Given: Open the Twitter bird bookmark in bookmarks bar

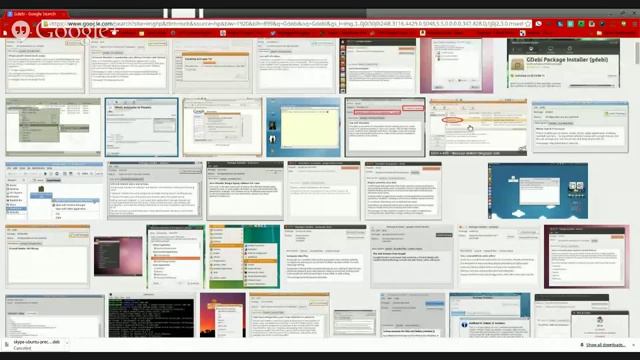Looking at the screenshot, I should [273, 33].
